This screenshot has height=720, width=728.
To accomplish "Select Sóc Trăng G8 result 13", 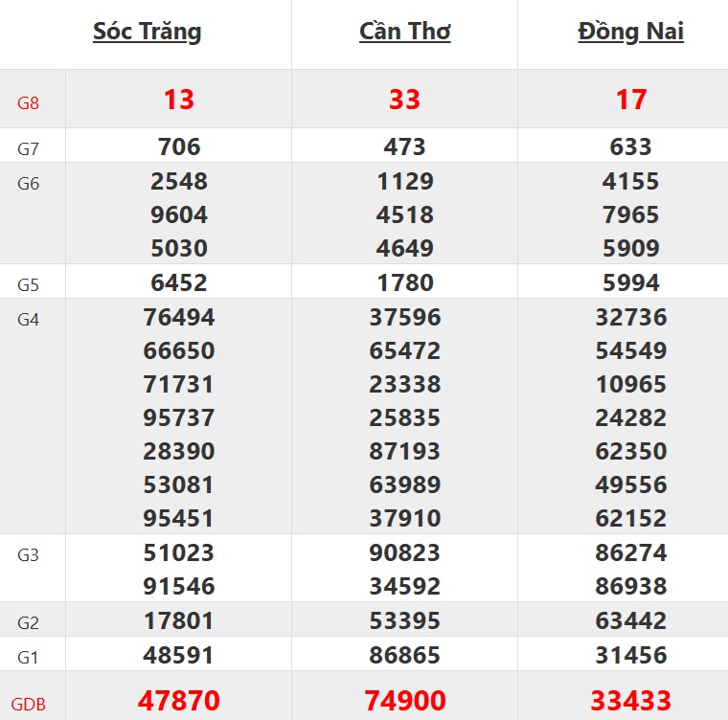I will 179,100.
